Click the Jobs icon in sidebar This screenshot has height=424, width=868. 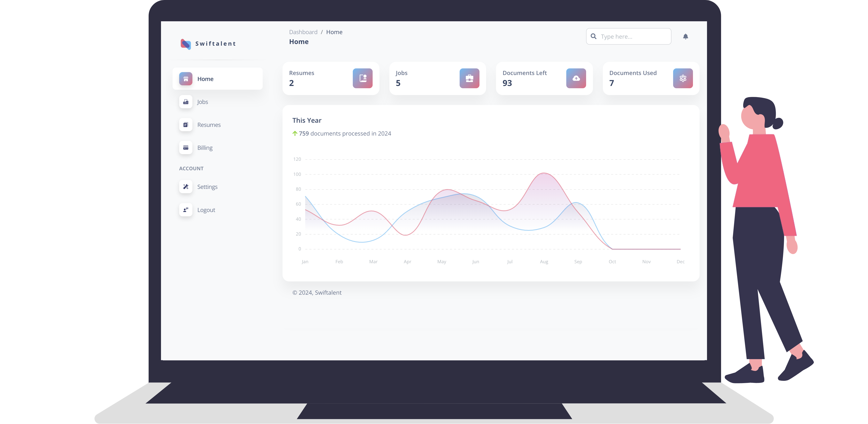186,102
